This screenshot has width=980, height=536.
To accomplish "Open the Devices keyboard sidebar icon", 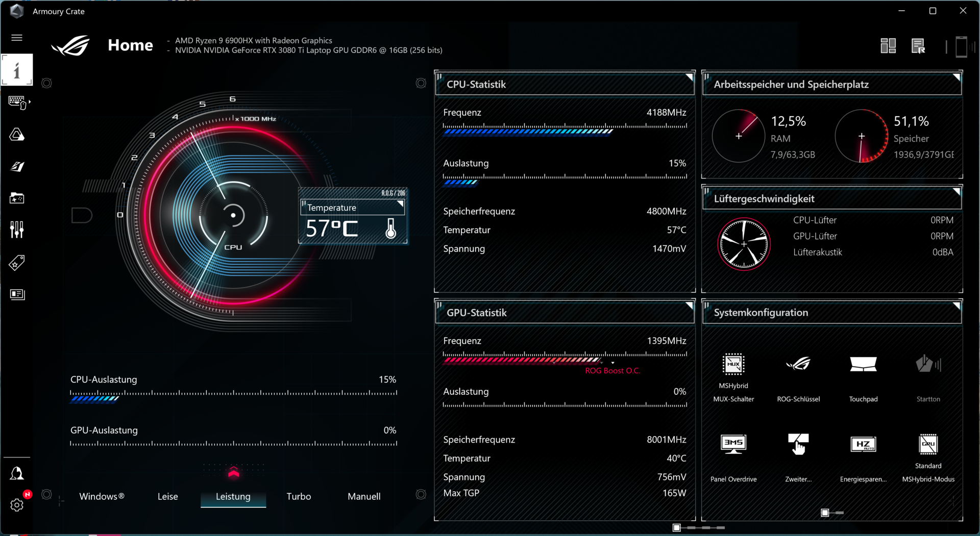I will [x=18, y=103].
